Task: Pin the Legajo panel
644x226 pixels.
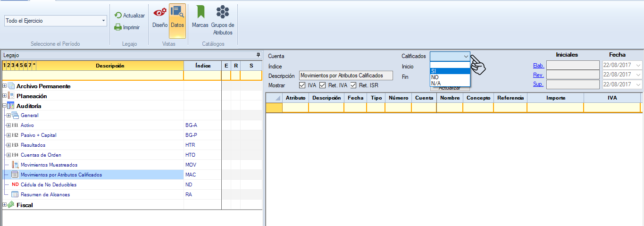Action: pos(258,55)
